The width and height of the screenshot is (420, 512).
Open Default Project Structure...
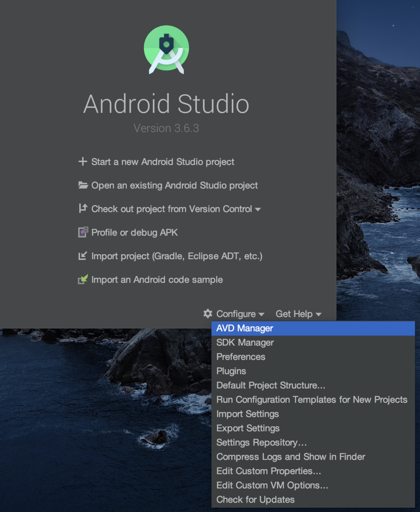313,385
